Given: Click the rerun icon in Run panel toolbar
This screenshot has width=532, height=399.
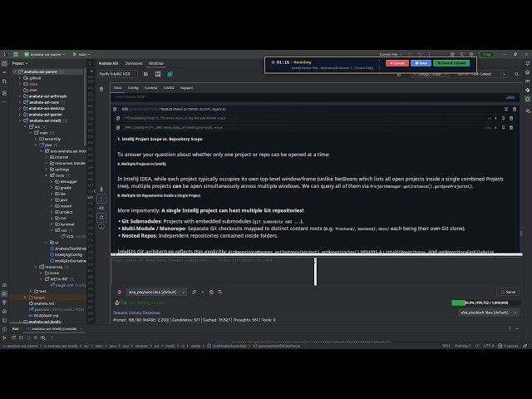Looking at the screenshot, I should pos(14,337).
